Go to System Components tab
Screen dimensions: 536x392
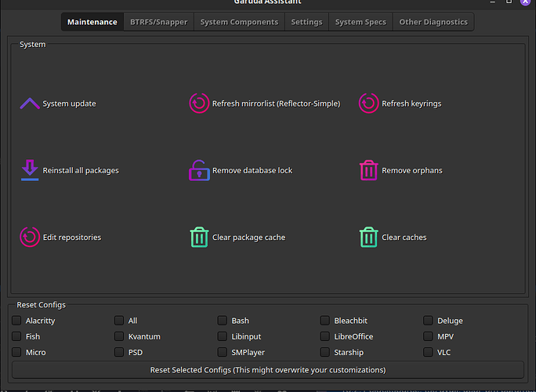coord(239,22)
